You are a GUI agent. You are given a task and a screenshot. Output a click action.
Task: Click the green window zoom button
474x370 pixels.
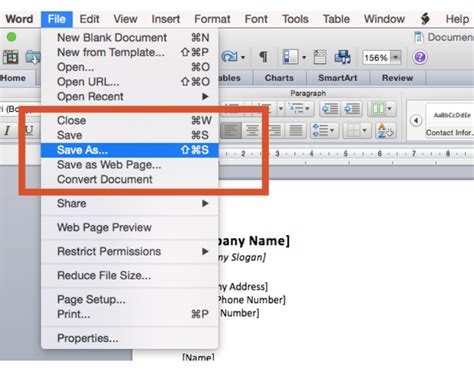click(x=11, y=37)
